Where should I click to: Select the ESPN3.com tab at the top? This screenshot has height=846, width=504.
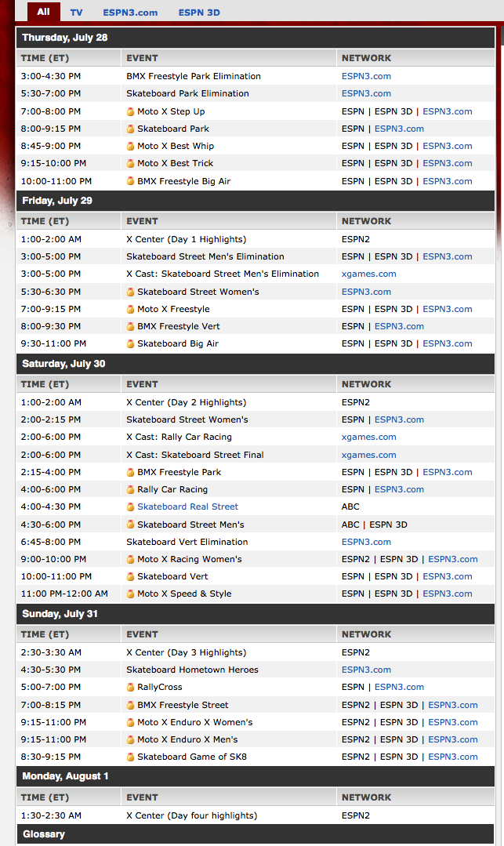click(130, 13)
